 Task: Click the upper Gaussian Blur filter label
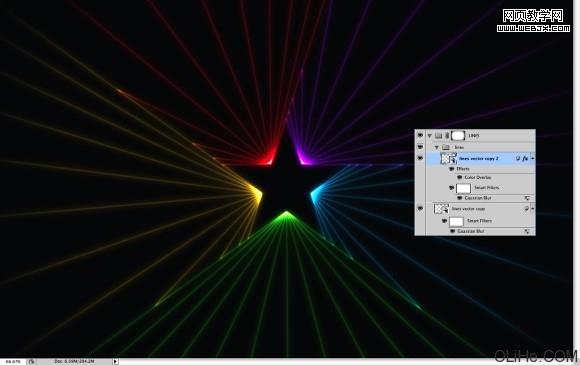tap(478, 198)
